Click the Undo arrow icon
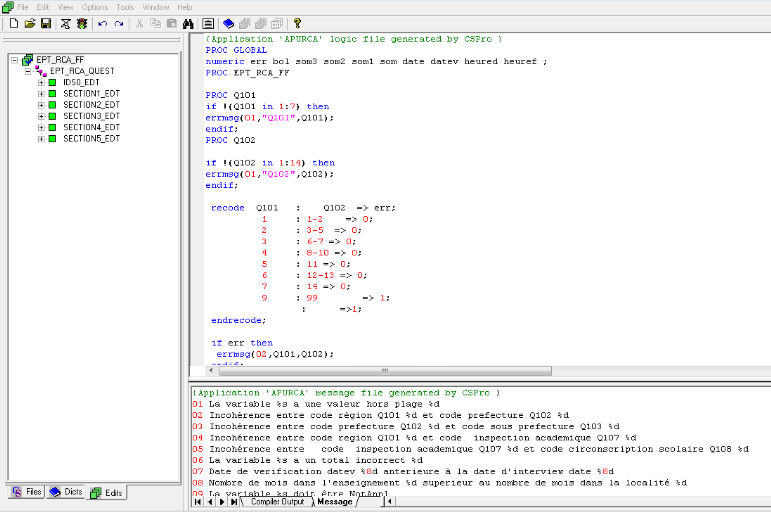Image resolution: width=771 pixels, height=512 pixels. [103, 23]
